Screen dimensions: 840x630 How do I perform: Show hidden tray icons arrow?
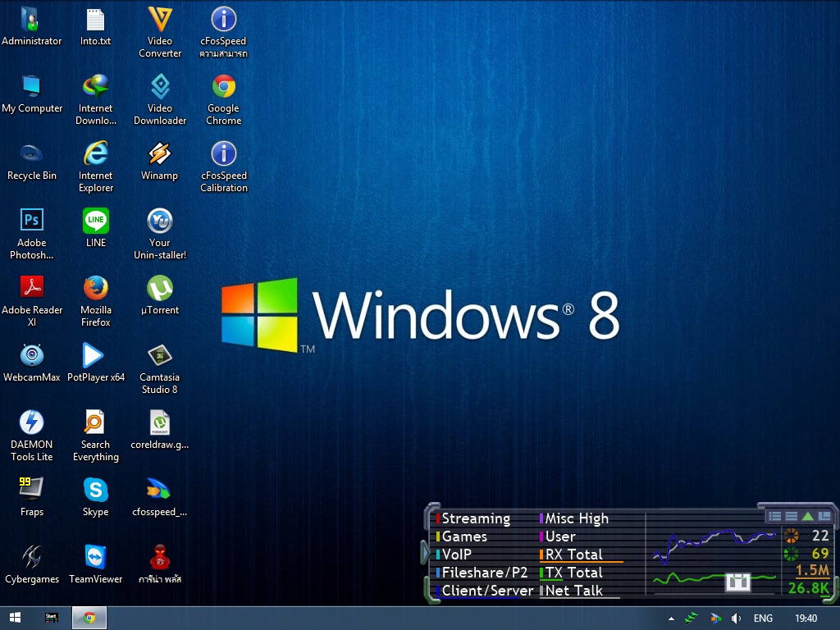pos(671,619)
